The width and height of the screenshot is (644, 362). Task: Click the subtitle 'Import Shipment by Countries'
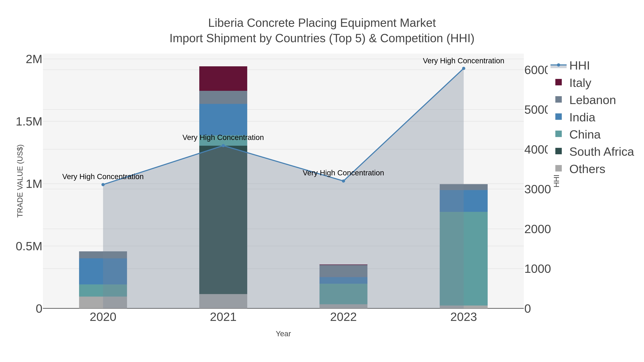248,38
